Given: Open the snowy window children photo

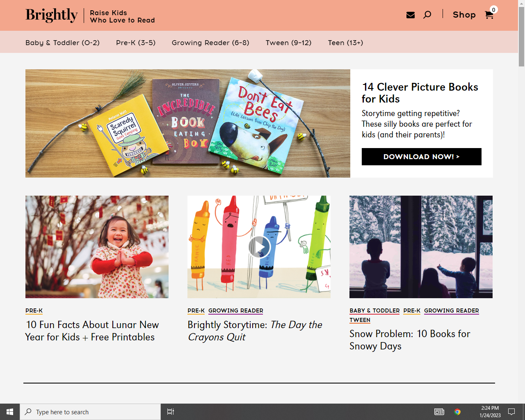Looking at the screenshot, I should pyautogui.click(x=421, y=247).
